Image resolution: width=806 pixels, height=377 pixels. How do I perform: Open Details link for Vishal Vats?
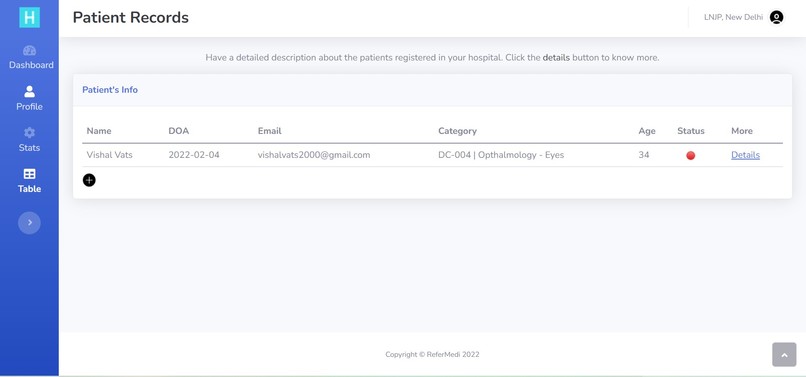click(x=745, y=155)
